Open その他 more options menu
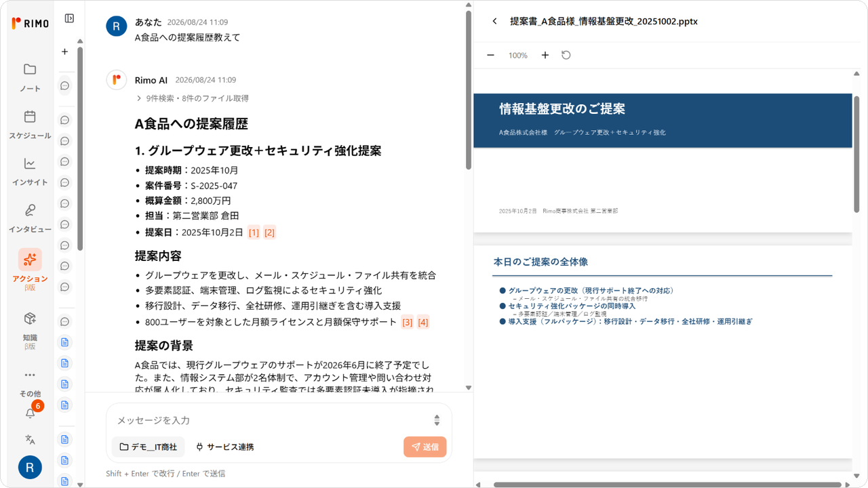This screenshot has height=488, width=868. tap(30, 383)
